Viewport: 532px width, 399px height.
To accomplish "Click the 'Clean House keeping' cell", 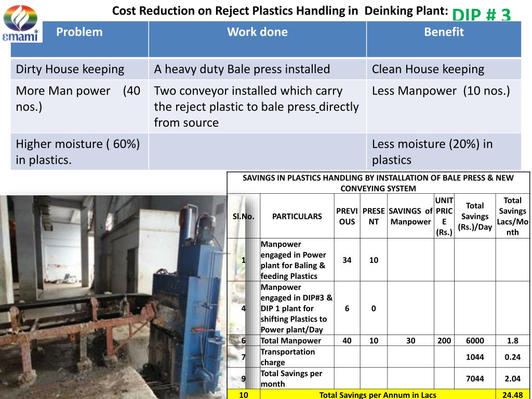I will point(444,69).
